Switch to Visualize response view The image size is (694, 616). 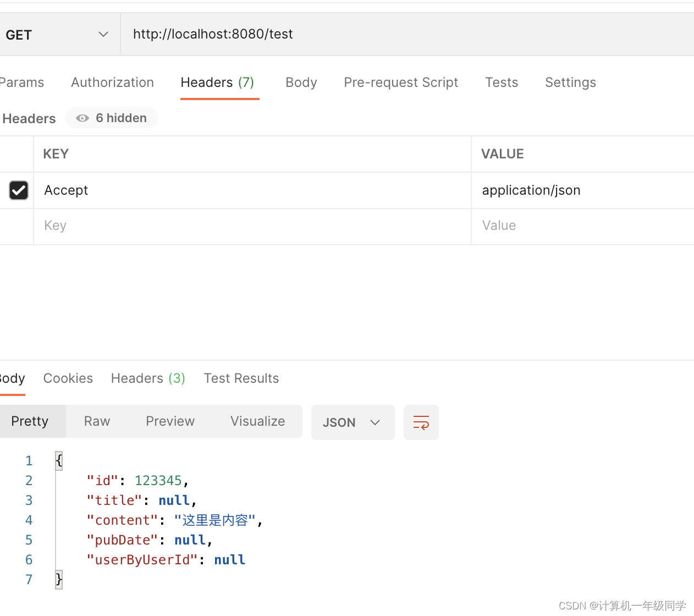258,421
